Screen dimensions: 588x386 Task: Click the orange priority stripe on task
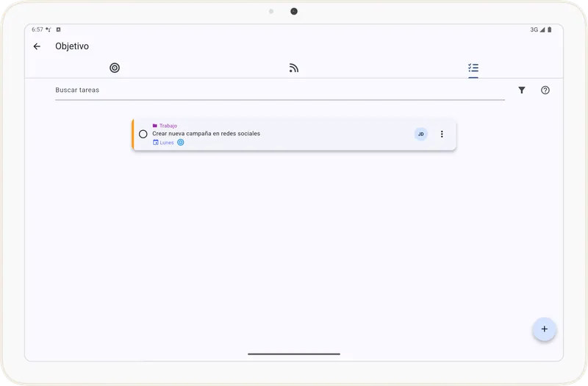tap(133, 134)
